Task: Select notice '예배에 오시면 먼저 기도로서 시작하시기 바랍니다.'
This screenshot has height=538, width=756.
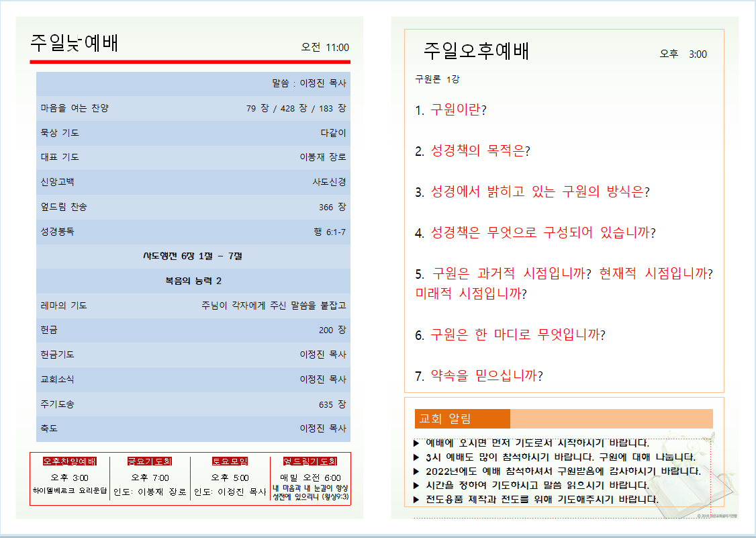Action: point(537,443)
